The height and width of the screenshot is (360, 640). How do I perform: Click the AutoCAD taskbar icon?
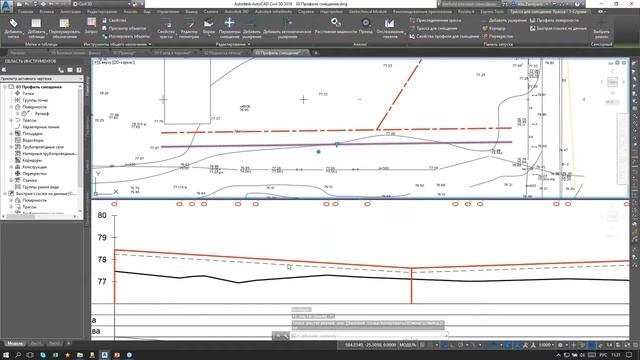coord(104,355)
